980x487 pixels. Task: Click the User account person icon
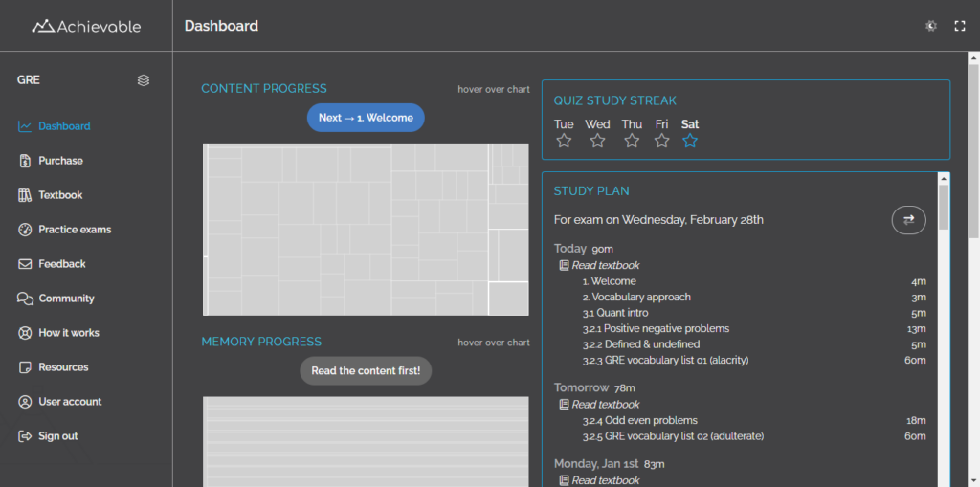24,401
